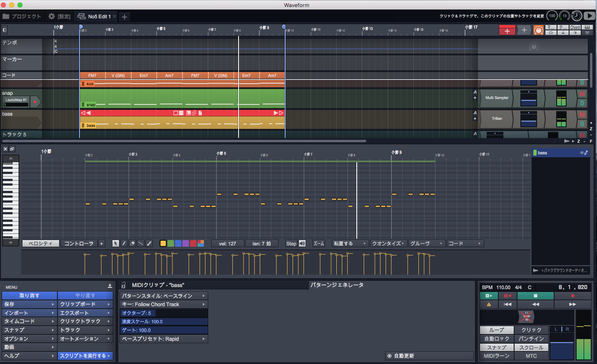The image size is (597, 364).
Task: Open the piano keyboard view icon
Action: (587, 27)
